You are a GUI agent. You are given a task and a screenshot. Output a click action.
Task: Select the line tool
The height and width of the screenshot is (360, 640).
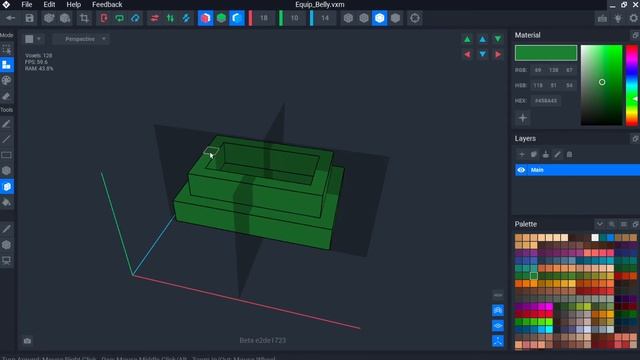click(7, 139)
